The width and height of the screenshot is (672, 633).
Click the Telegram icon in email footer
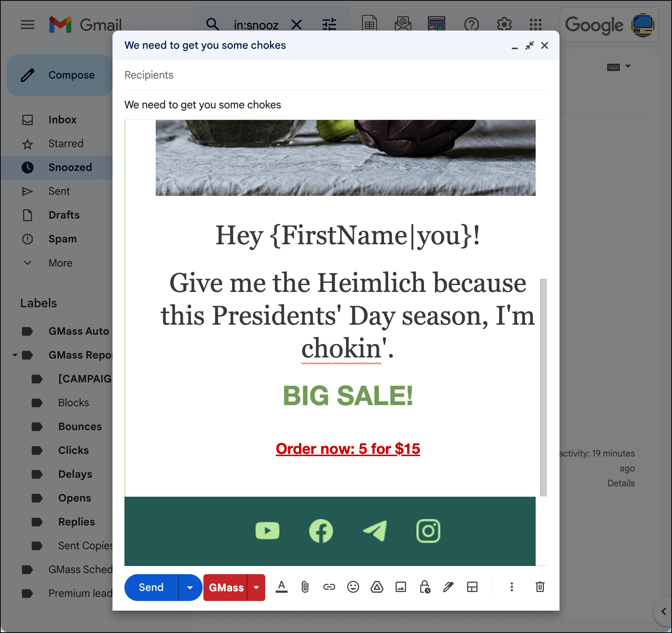pos(375,531)
